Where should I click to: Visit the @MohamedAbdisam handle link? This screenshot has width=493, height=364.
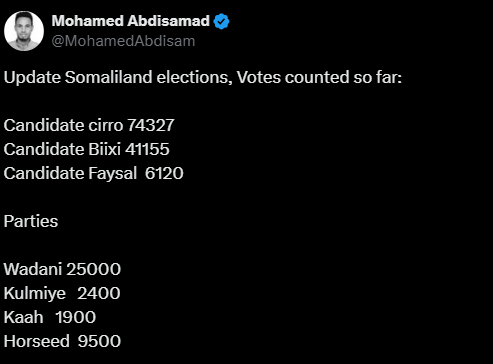click(x=123, y=41)
